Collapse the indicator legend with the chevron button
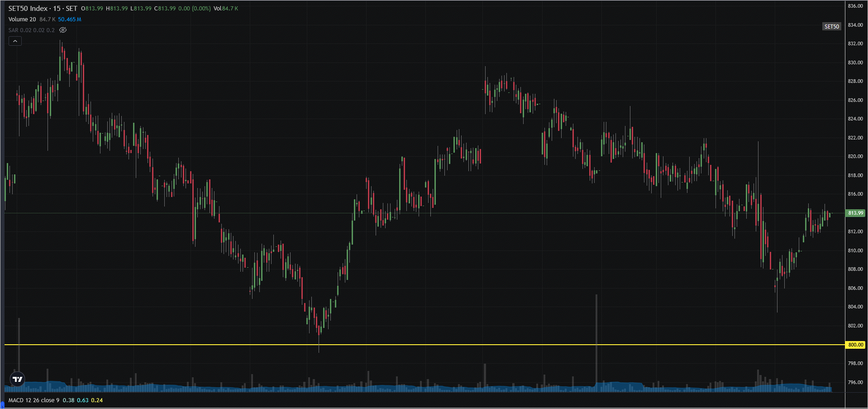 tap(15, 41)
